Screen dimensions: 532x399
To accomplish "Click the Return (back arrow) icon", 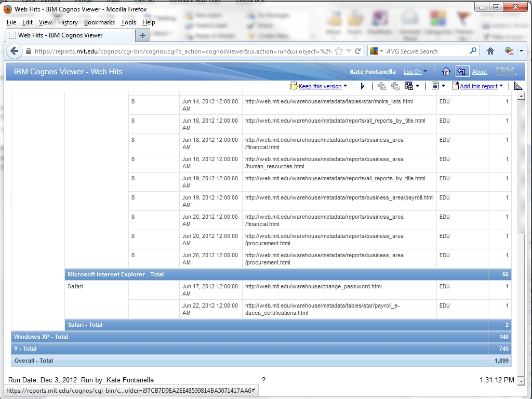I will coord(461,72).
